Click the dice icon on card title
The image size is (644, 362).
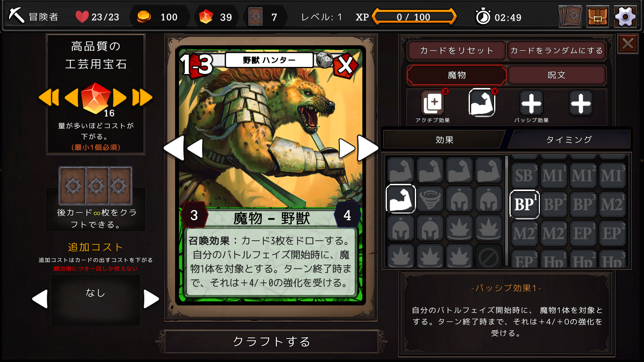coord(324,60)
